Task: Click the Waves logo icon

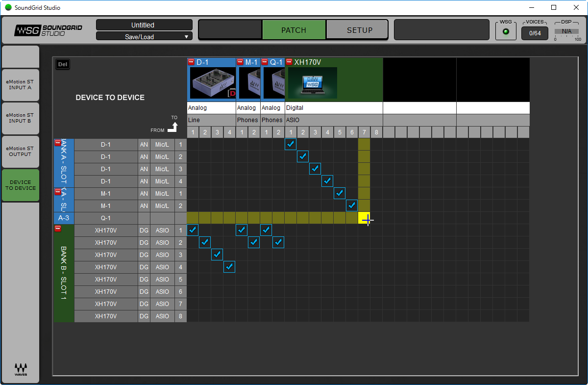Action: 21,369
